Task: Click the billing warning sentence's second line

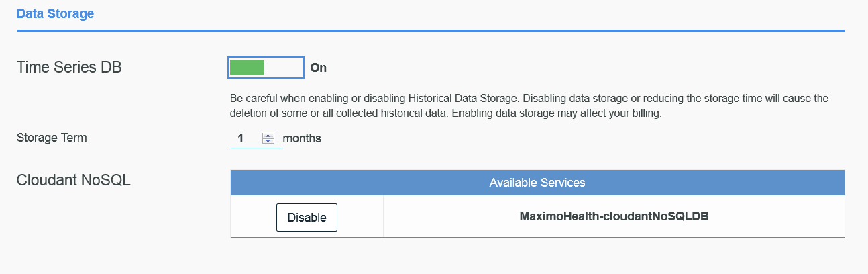Action: (445, 113)
